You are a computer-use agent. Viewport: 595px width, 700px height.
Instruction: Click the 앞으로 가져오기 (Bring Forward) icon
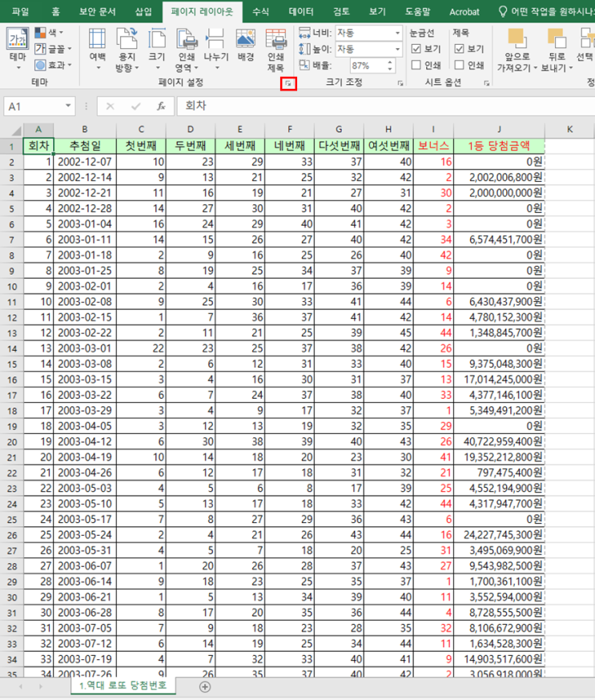pyautogui.click(x=517, y=50)
